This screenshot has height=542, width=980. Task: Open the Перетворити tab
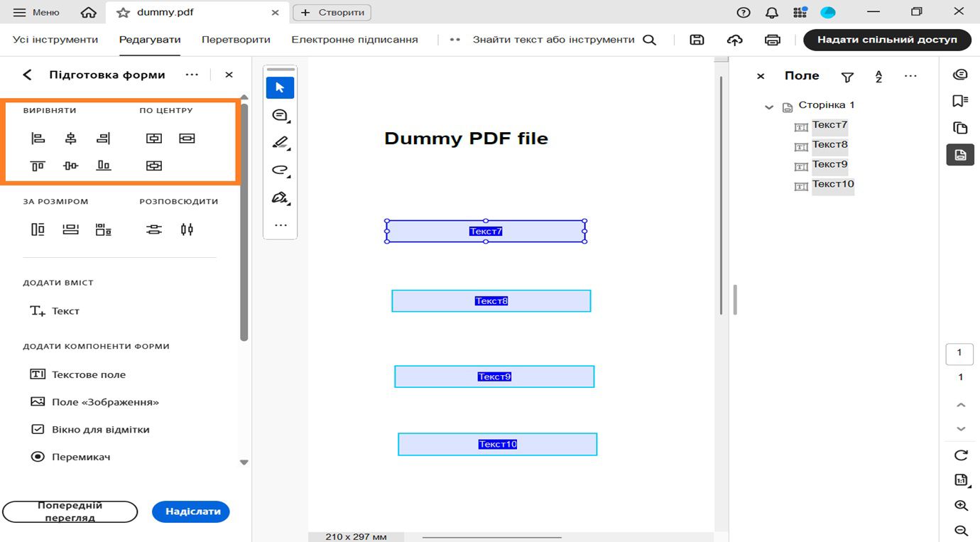pos(236,40)
